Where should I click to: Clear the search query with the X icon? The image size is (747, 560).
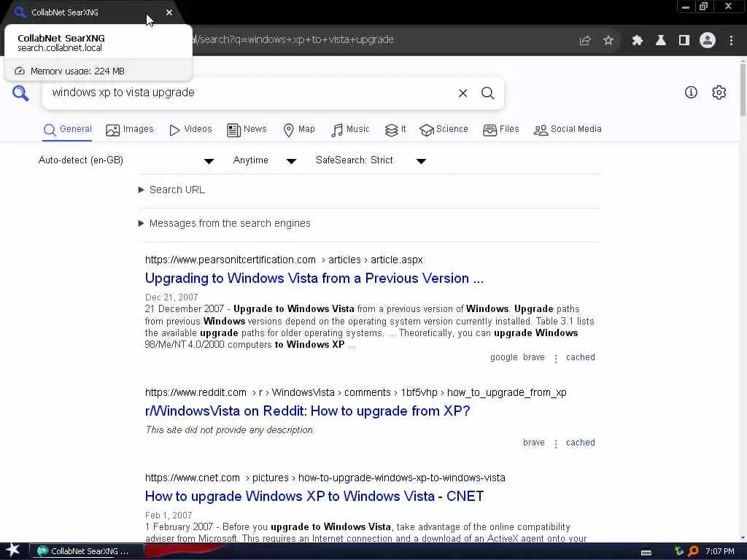click(462, 93)
